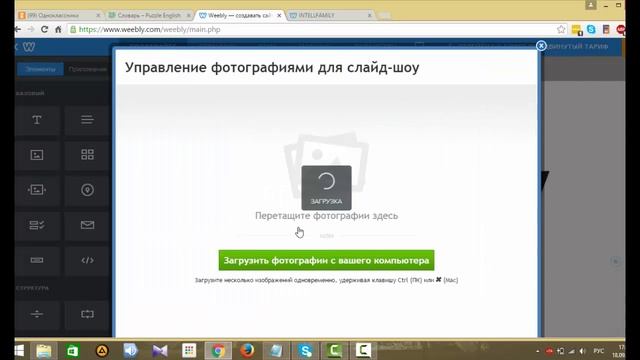The height and width of the screenshot is (360, 640).
Task: Select the Spacer element icon
Action: tap(87, 314)
